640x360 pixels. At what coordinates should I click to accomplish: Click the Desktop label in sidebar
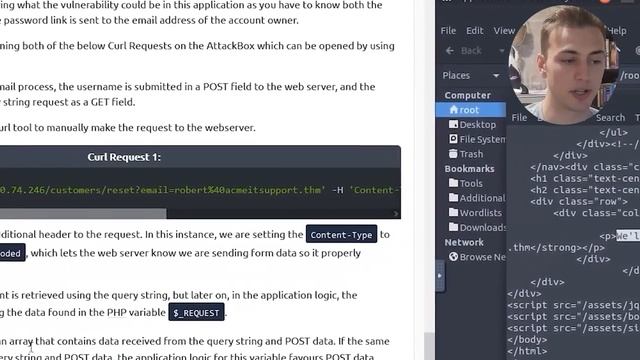pos(478,124)
